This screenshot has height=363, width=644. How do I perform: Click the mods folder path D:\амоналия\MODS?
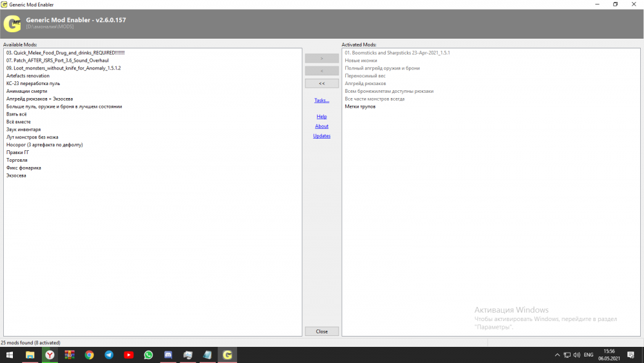coord(50,26)
